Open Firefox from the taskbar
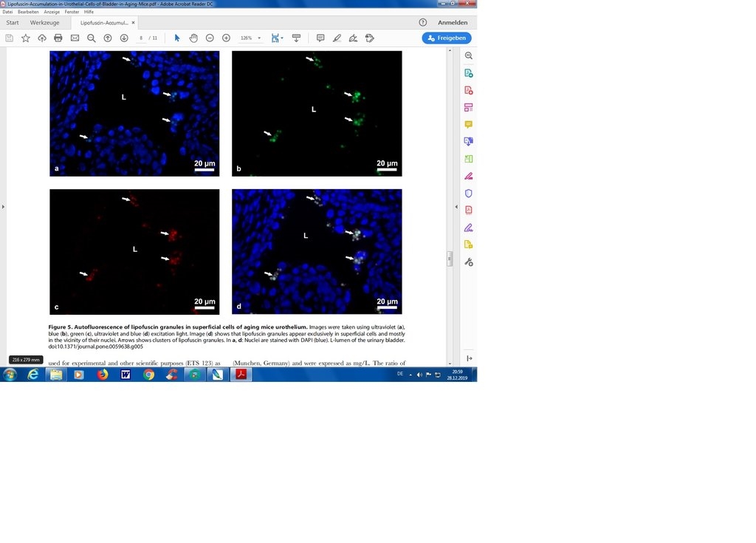Image resolution: width=756 pixels, height=543 pixels. coord(102,375)
